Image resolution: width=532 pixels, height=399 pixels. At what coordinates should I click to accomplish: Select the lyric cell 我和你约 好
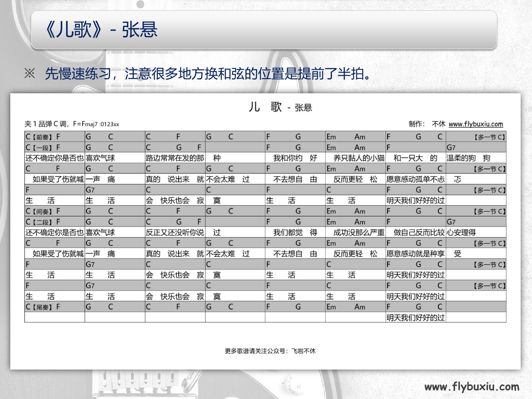pos(295,158)
